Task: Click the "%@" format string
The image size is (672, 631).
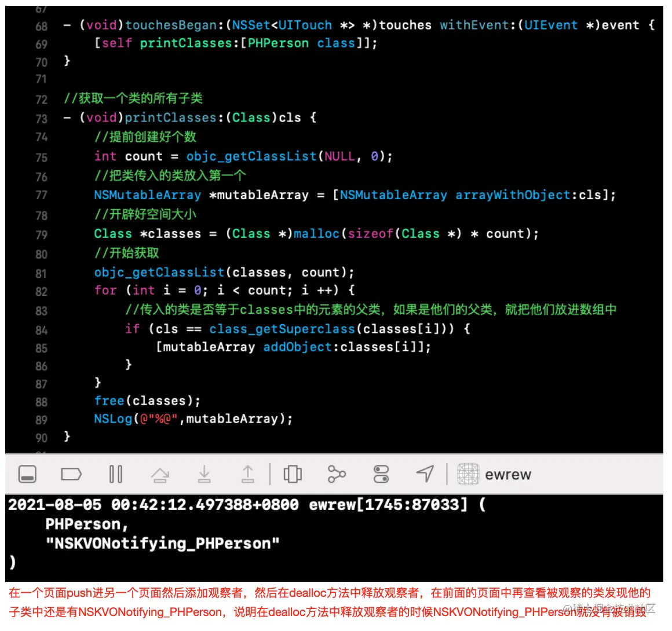Action: (159, 419)
